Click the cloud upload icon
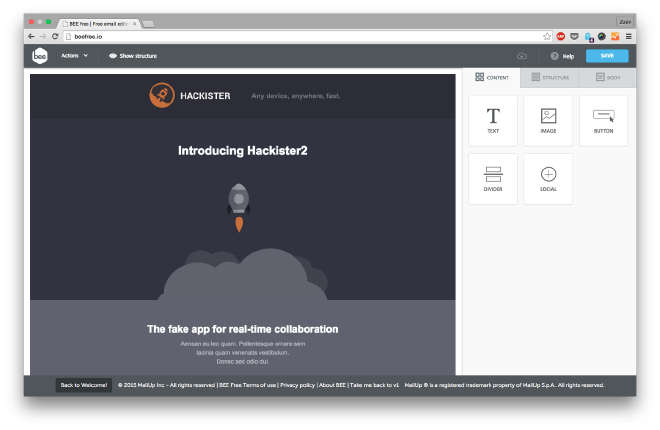 point(522,56)
